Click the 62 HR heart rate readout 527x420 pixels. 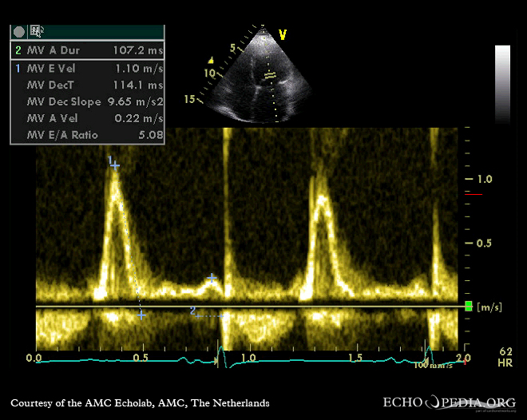click(x=505, y=356)
